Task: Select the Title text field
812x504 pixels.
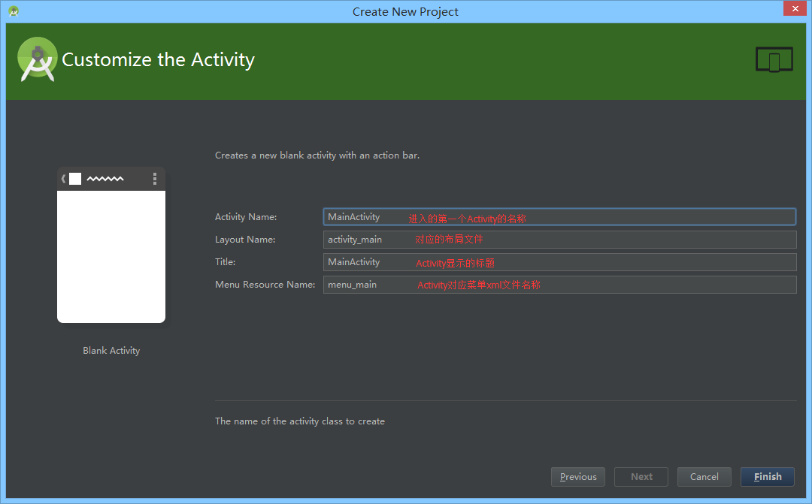Action: (x=559, y=261)
